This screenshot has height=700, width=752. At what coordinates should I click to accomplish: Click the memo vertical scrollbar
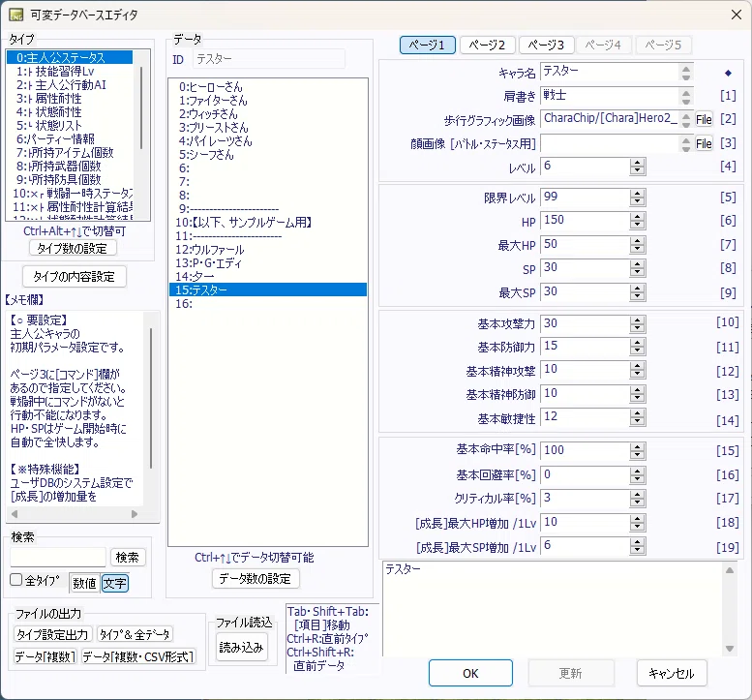click(151, 398)
